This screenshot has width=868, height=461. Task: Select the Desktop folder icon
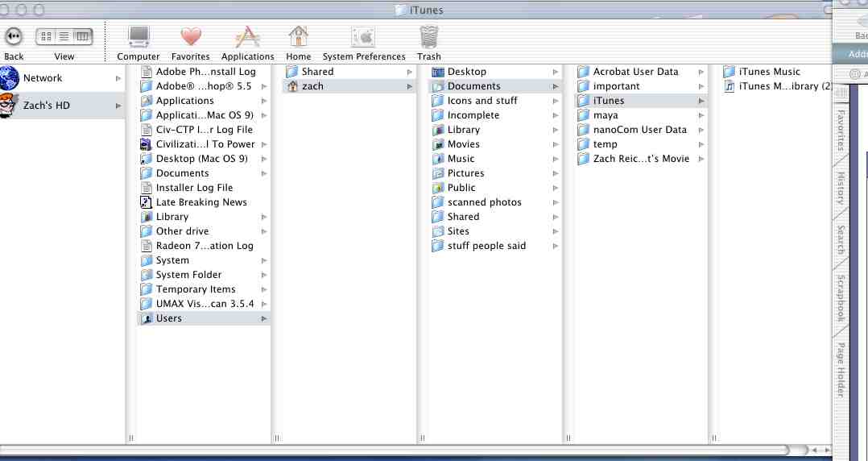click(x=438, y=72)
